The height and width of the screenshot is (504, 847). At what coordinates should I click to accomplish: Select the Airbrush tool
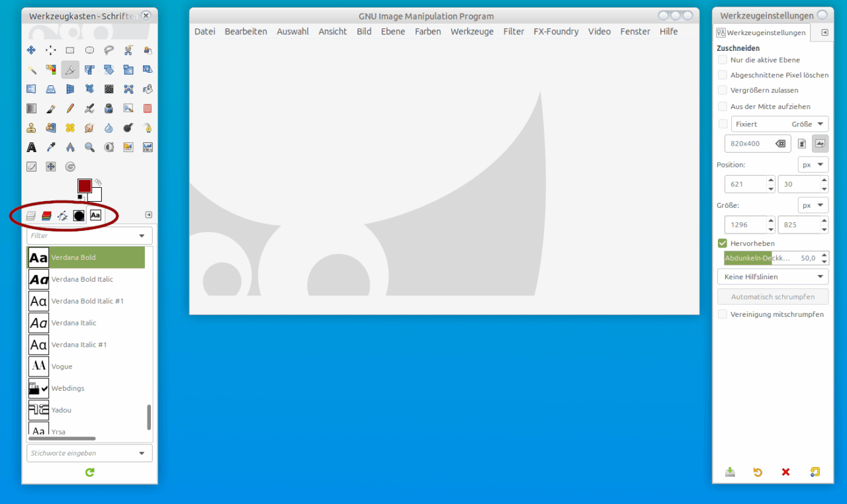89,108
